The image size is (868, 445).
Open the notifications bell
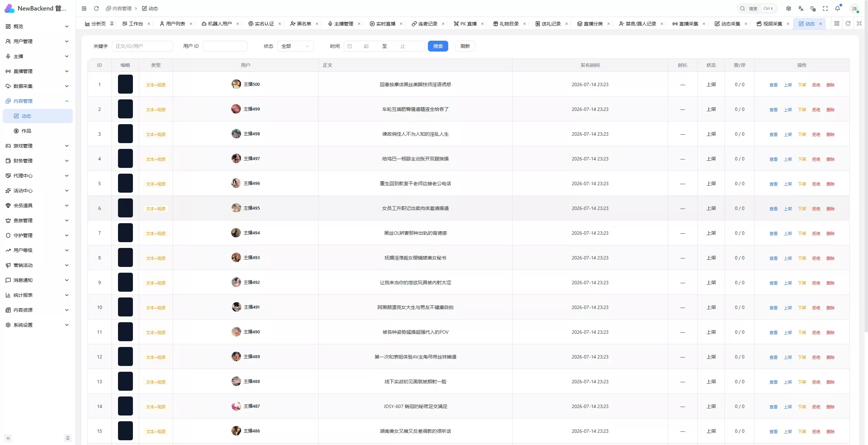coord(837,8)
